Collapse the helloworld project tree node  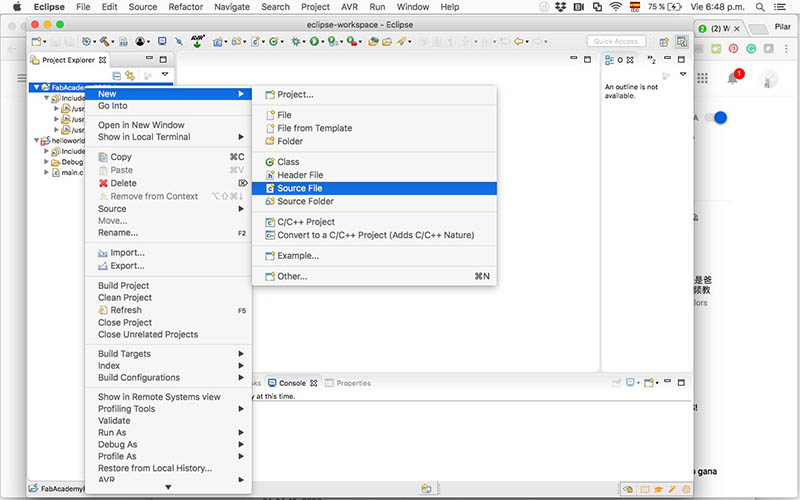(x=36, y=140)
